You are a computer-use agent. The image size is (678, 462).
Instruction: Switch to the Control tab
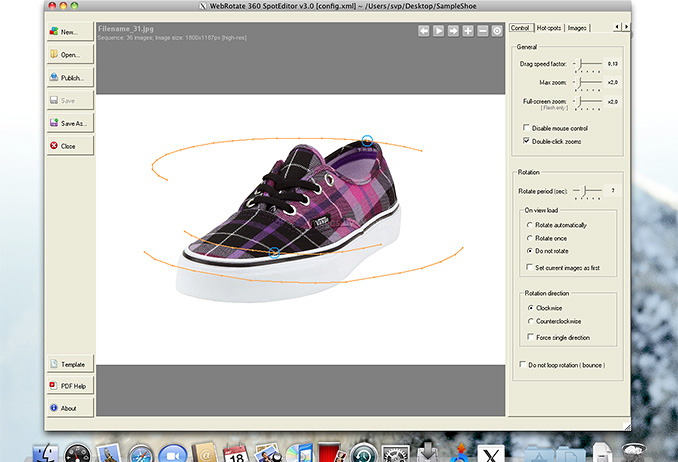coord(520,28)
